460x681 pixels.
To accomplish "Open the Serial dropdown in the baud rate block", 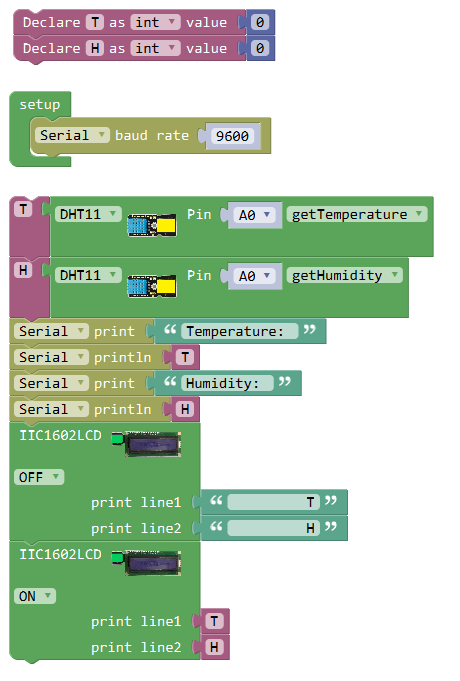I will (72, 135).
